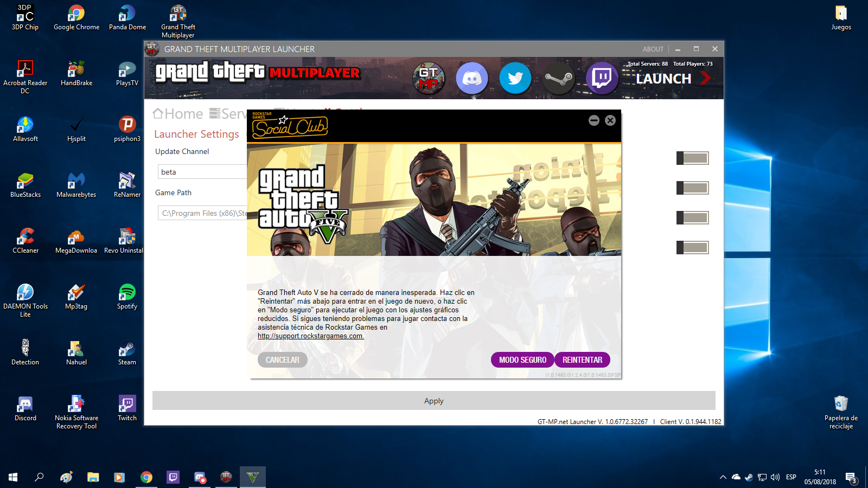This screenshot has width=868, height=488.
Task: Switch to Twitch on the taskbar
Action: 173,477
